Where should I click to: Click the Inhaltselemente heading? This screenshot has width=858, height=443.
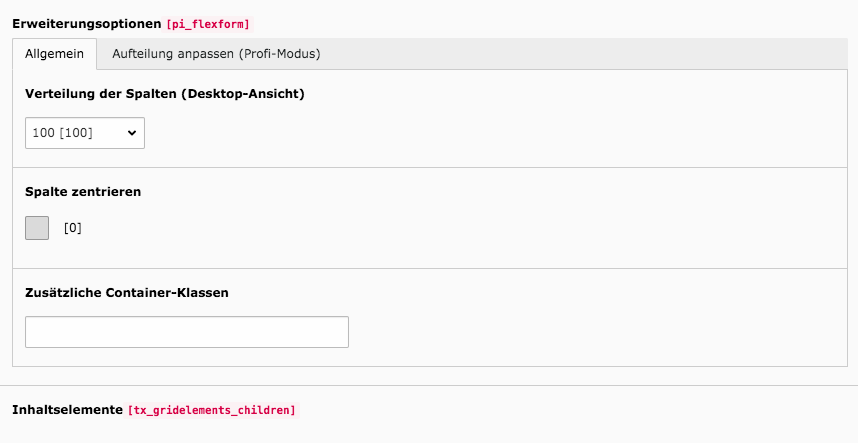pyautogui.click(x=67, y=410)
